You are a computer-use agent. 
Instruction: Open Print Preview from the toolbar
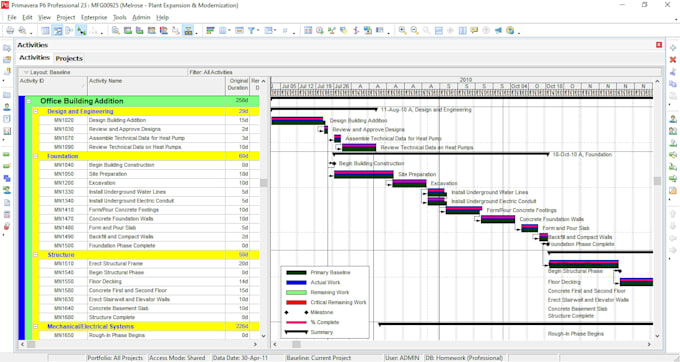pyautogui.click(x=22, y=30)
